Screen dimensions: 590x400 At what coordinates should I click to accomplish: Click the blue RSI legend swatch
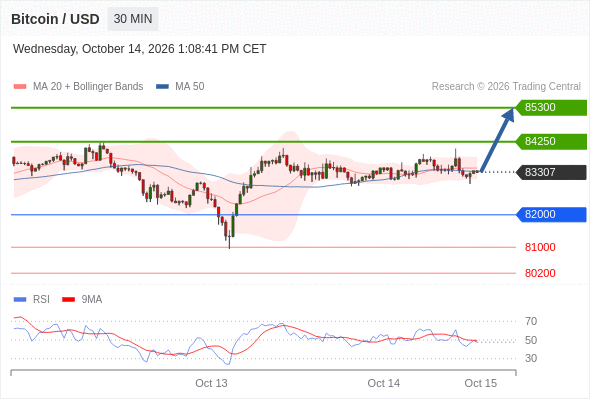(20, 300)
